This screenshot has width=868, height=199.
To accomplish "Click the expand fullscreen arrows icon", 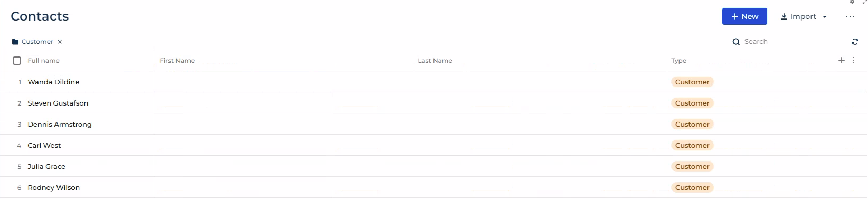I will coord(864,2).
